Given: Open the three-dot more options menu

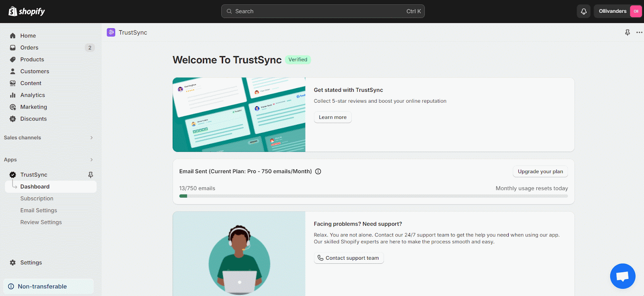Looking at the screenshot, I should pyautogui.click(x=639, y=33).
